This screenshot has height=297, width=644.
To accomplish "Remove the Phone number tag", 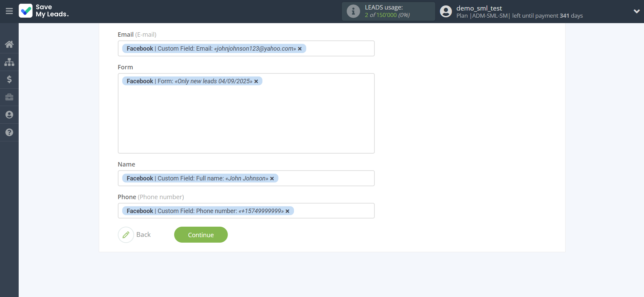I will (288, 211).
